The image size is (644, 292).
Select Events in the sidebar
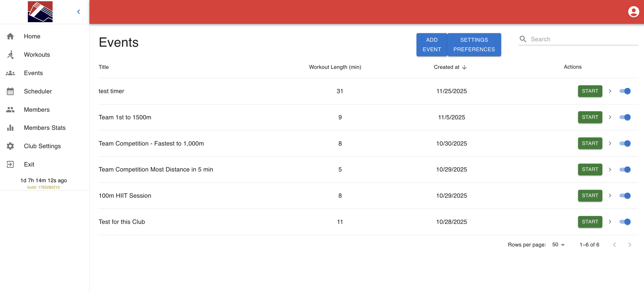coord(45,73)
